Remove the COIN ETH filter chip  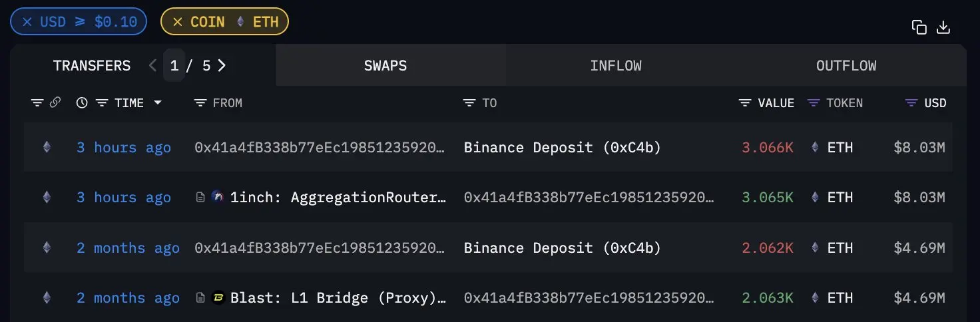(178, 22)
